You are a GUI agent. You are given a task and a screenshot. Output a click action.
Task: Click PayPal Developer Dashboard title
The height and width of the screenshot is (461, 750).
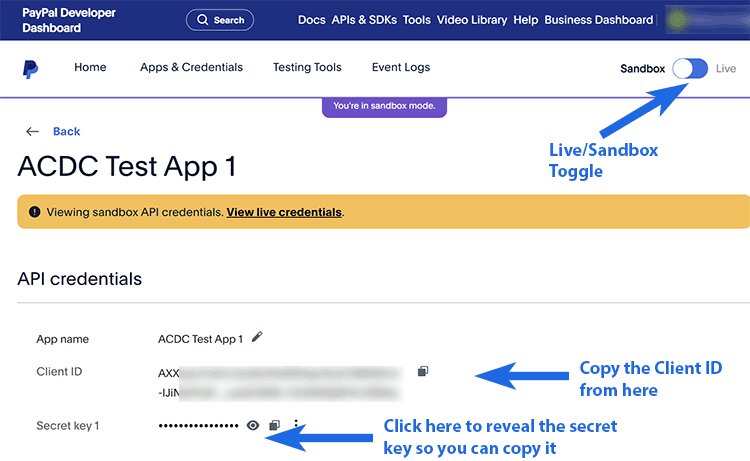69,20
